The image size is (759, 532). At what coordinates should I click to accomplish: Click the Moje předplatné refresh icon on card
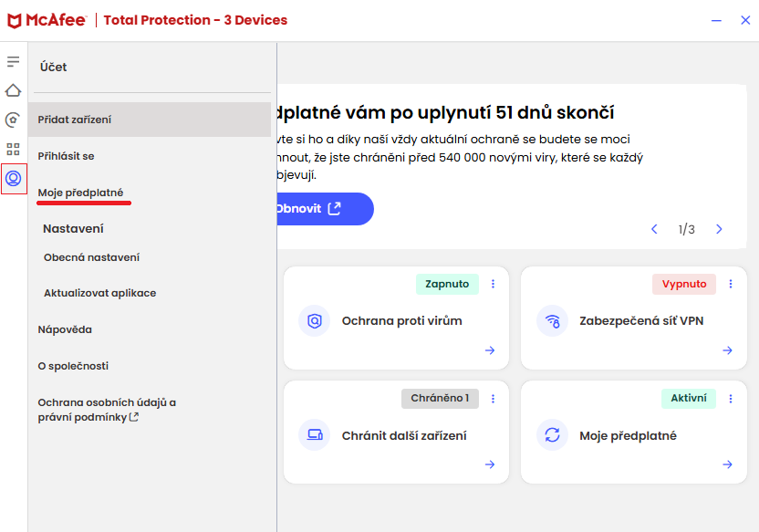(x=552, y=434)
